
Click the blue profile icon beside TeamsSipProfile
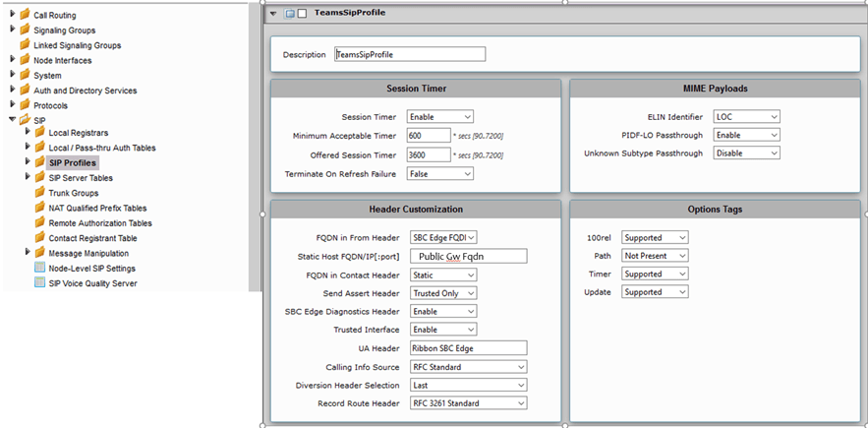pyautogui.click(x=290, y=14)
